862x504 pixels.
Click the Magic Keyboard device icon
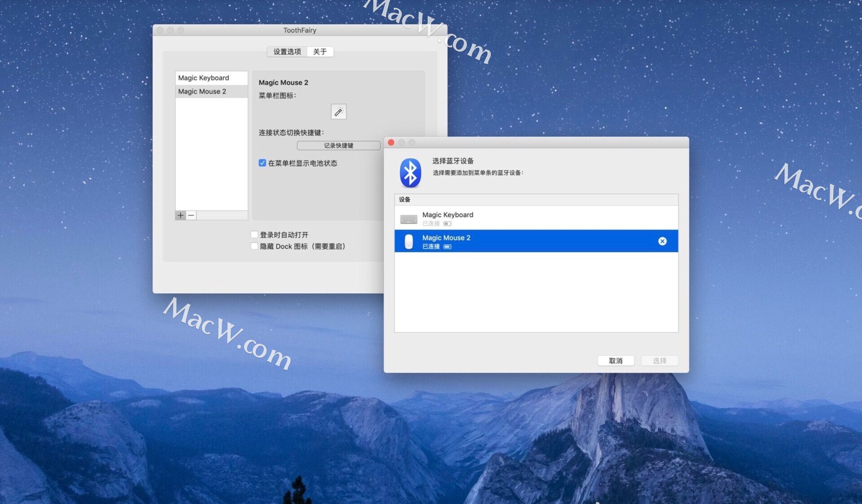coord(409,219)
